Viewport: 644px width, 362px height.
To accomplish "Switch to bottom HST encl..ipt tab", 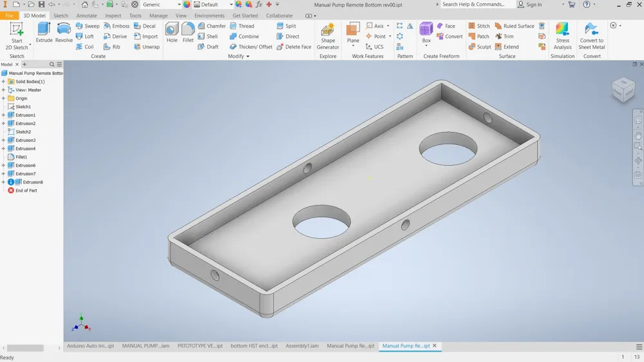I will [254, 346].
